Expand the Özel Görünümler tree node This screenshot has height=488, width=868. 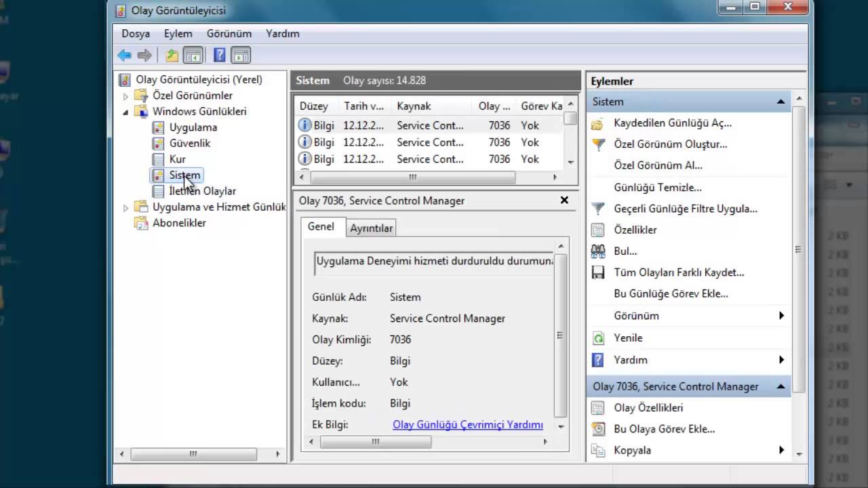[125, 95]
